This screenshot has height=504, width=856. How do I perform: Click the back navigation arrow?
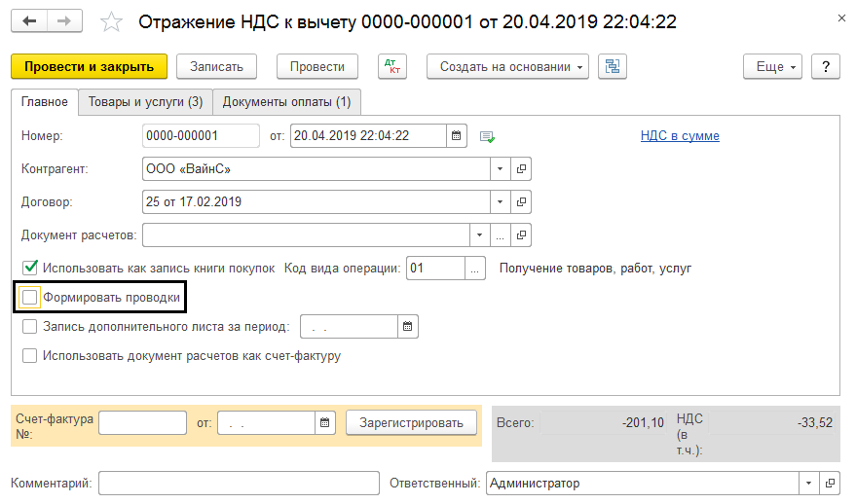(x=28, y=20)
